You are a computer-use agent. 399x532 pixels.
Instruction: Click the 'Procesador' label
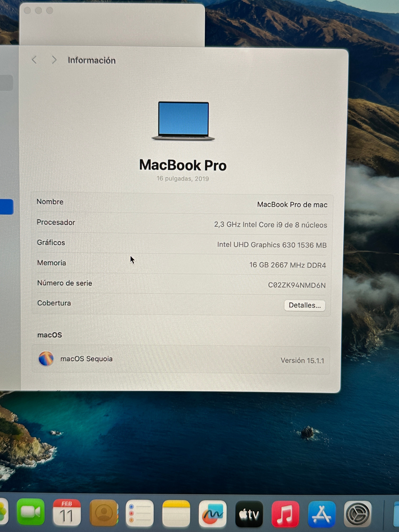[56, 222]
